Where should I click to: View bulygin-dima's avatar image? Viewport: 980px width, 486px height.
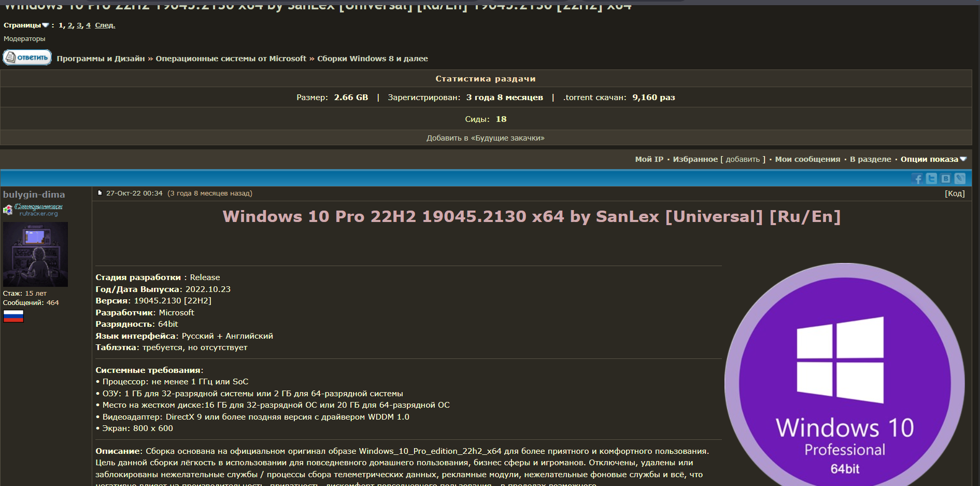coord(35,254)
